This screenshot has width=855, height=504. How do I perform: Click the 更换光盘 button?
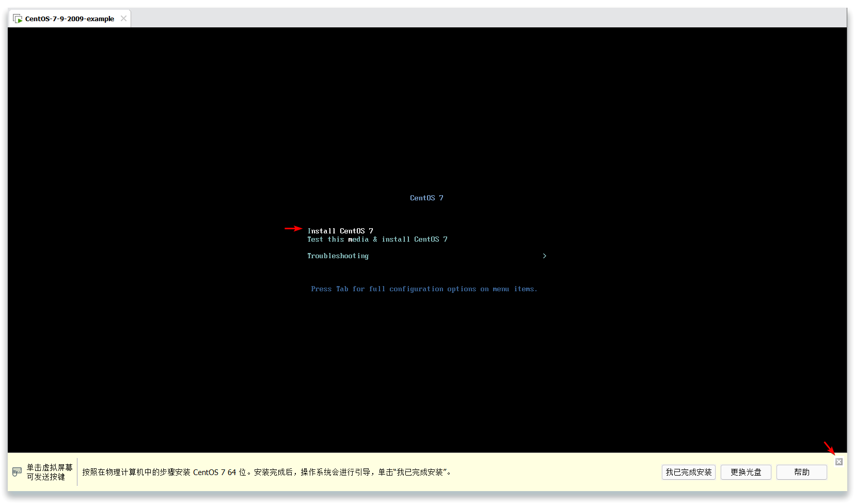coord(746,472)
